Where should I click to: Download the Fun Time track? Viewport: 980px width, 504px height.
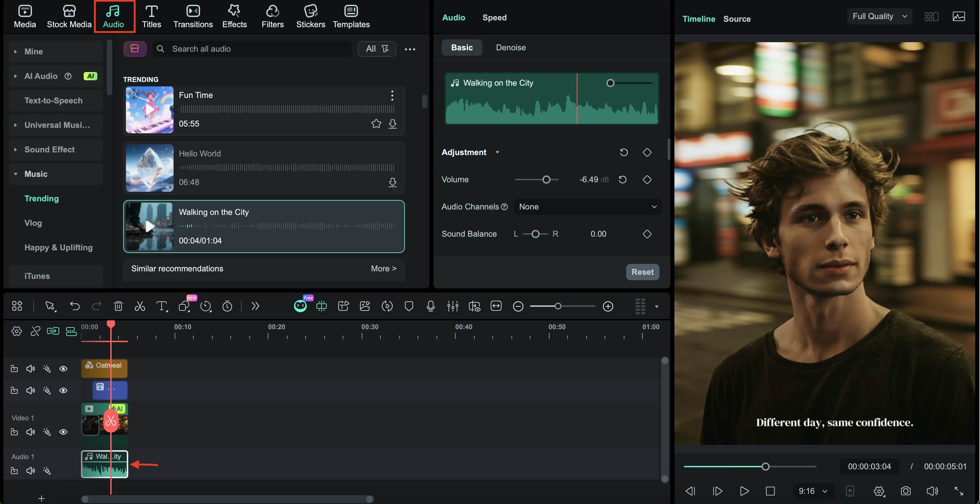pos(393,123)
